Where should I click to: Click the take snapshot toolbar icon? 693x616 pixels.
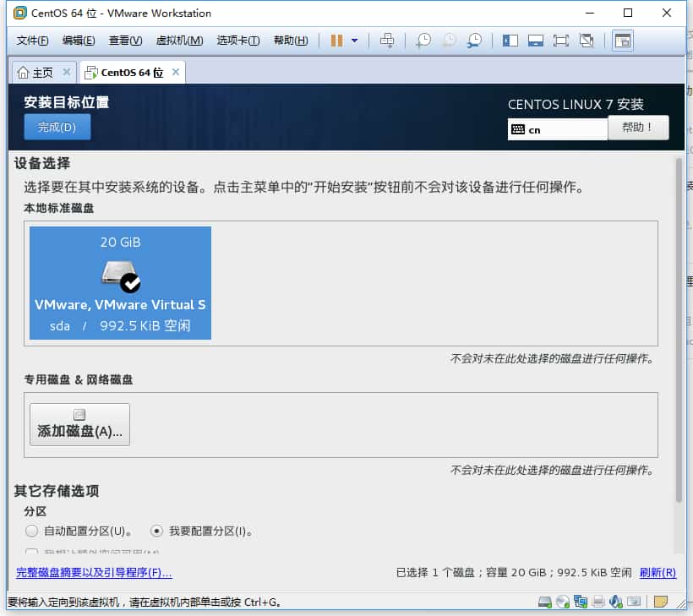click(423, 41)
